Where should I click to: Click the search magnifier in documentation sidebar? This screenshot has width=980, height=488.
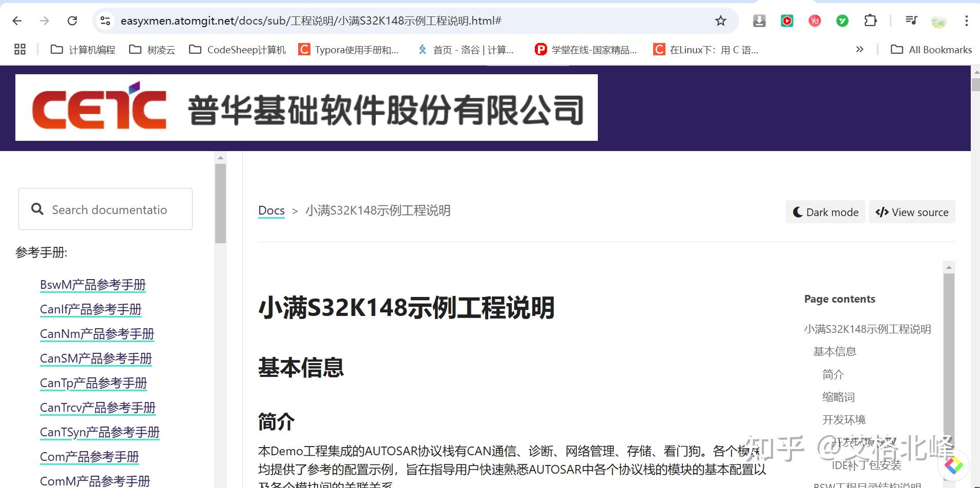point(37,208)
